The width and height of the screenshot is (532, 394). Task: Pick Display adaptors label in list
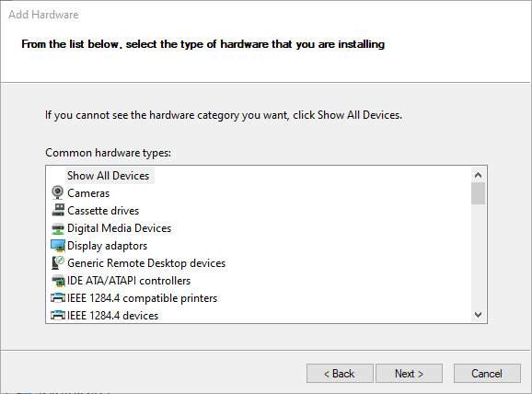pos(107,246)
